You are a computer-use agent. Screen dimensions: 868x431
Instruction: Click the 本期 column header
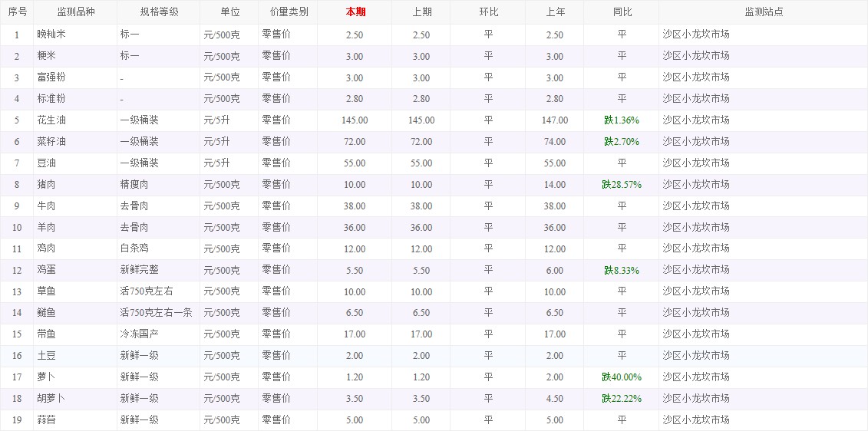coord(355,12)
